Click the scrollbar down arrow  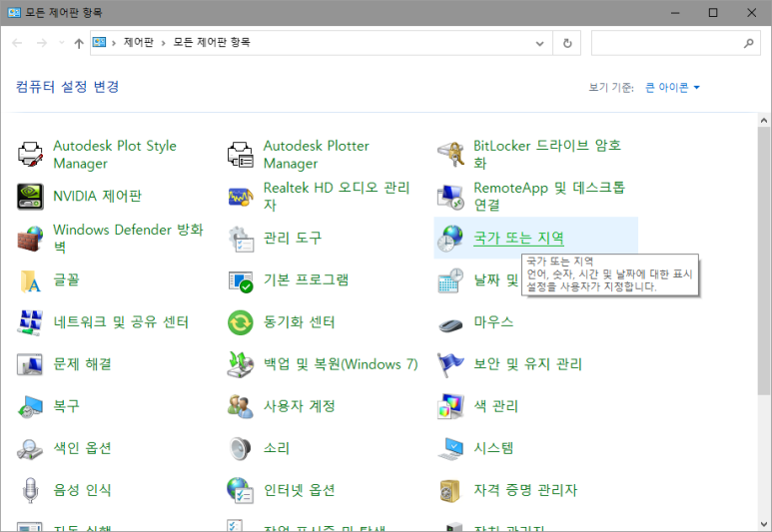[764, 524]
